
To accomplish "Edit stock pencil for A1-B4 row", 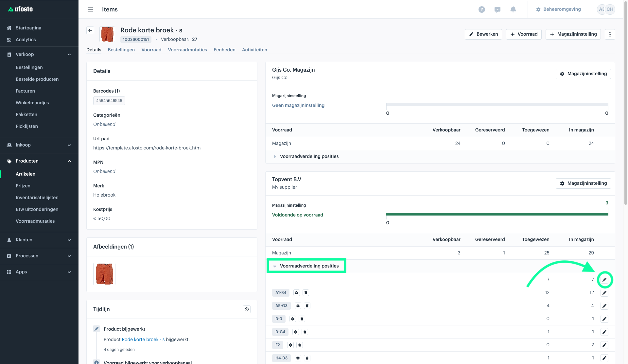I will pos(604,293).
